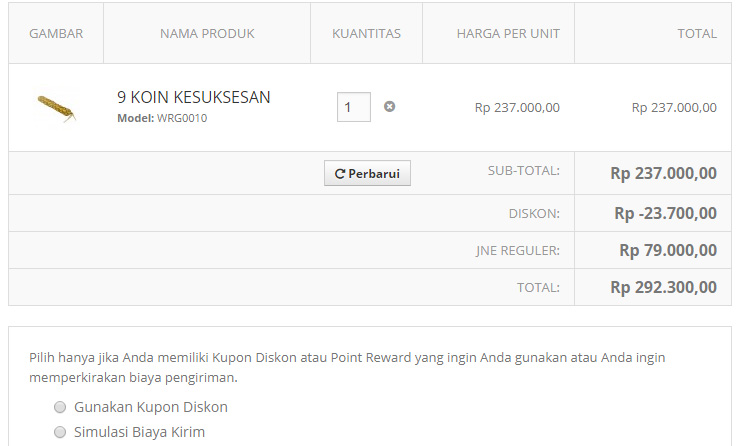Click the Perbarui update button
The width and height of the screenshot is (741, 446).
[x=367, y=173]
